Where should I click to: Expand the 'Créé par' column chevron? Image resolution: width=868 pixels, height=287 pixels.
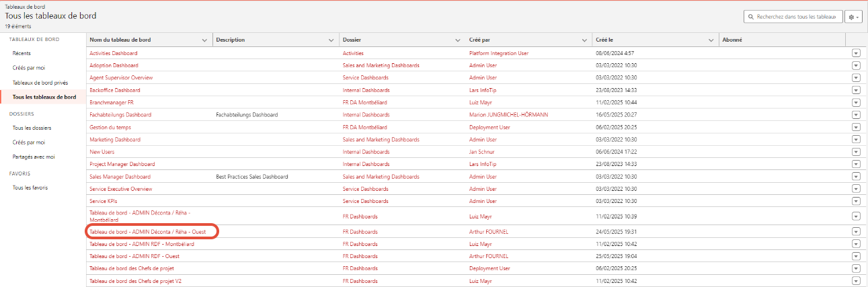[x=584, y=40]
